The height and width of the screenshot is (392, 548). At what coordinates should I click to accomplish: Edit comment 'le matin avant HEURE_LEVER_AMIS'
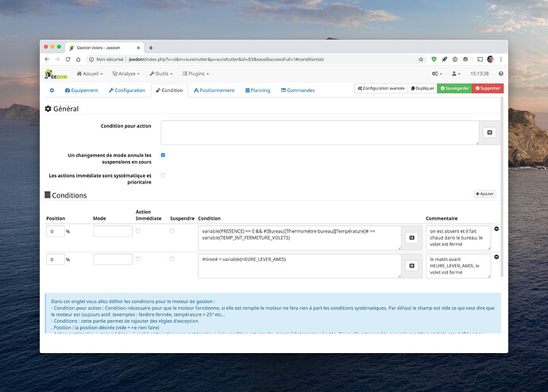tap(457, 266)
